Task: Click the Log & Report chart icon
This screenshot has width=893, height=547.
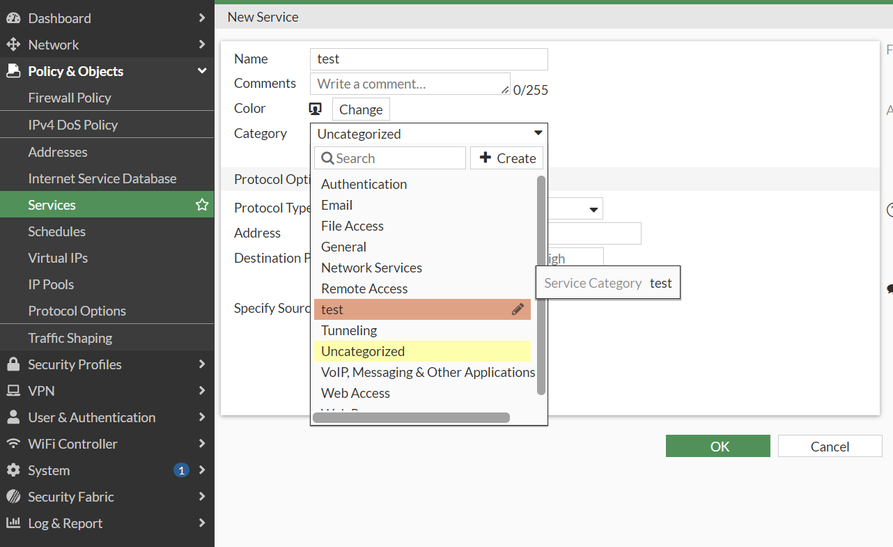Action: click(13, 523)
